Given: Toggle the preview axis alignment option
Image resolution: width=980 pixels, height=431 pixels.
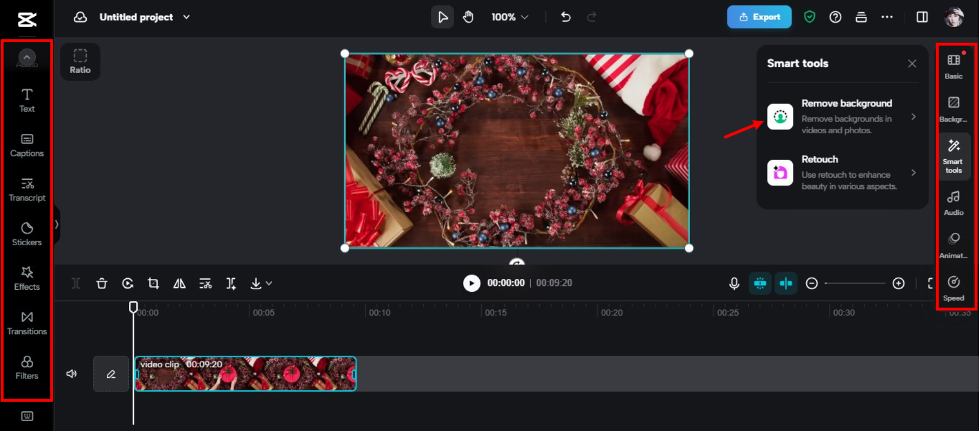Looking at the screenshot, I should click(x=786, y=283).
